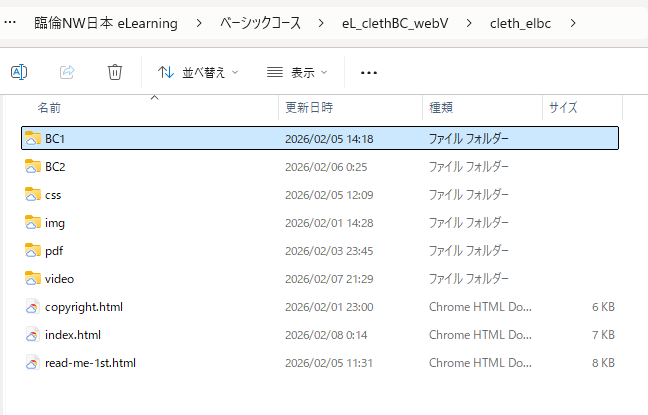Viewport: 648px width, 415px height.
Task: Sort by 更新日時 column header
Action: pyautogui.click(x=309, y=108)
